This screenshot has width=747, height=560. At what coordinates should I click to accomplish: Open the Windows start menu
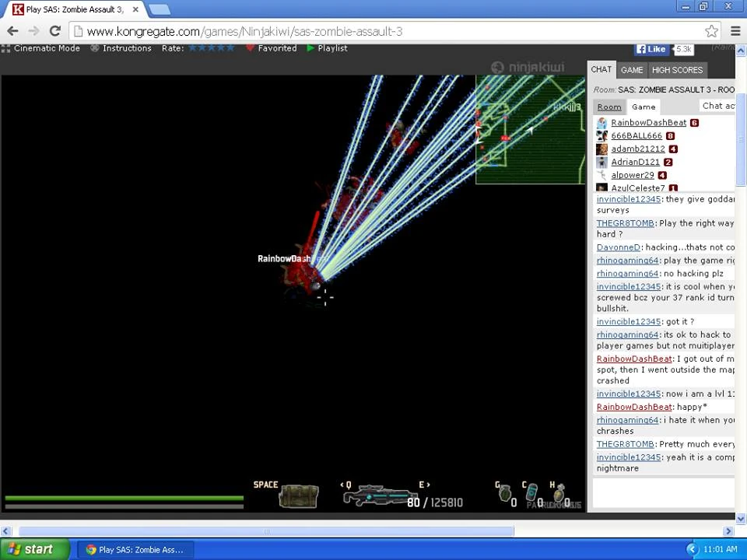34,549
